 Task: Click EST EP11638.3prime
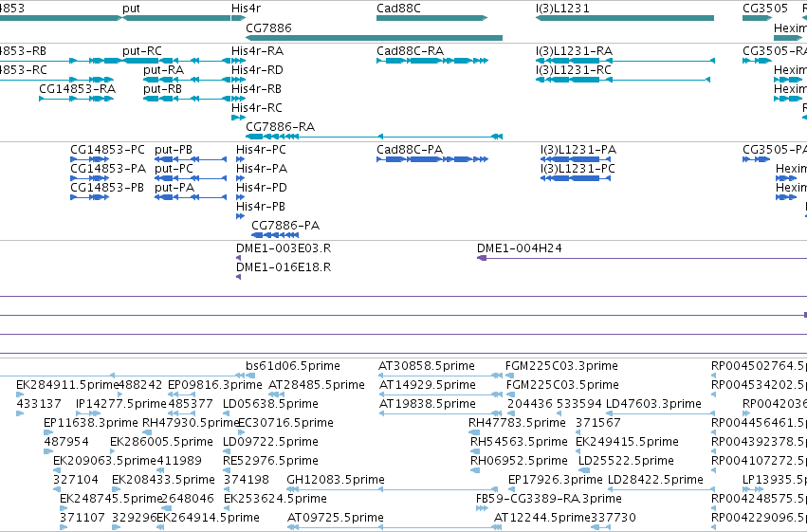pos(46,432)
